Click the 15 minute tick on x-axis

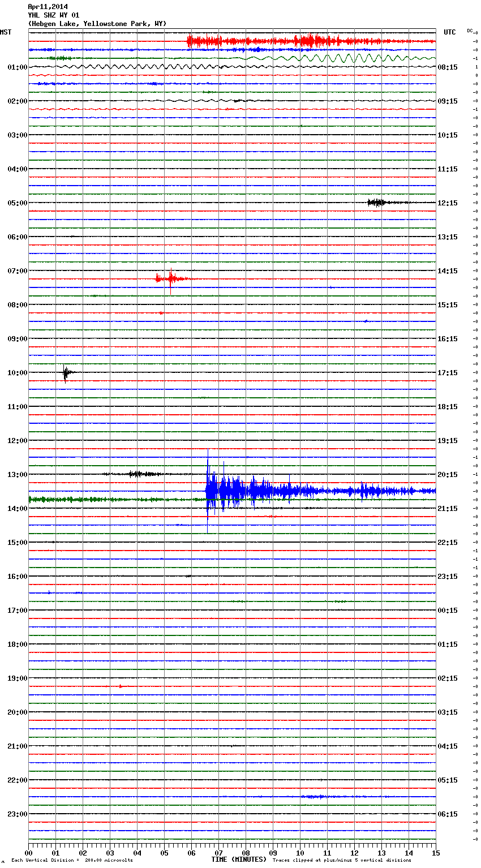tap(436, 853)
